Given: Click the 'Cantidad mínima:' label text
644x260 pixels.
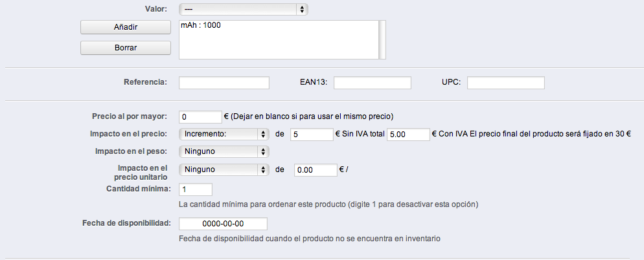Looking at the screenshot, I should [137, 189].
